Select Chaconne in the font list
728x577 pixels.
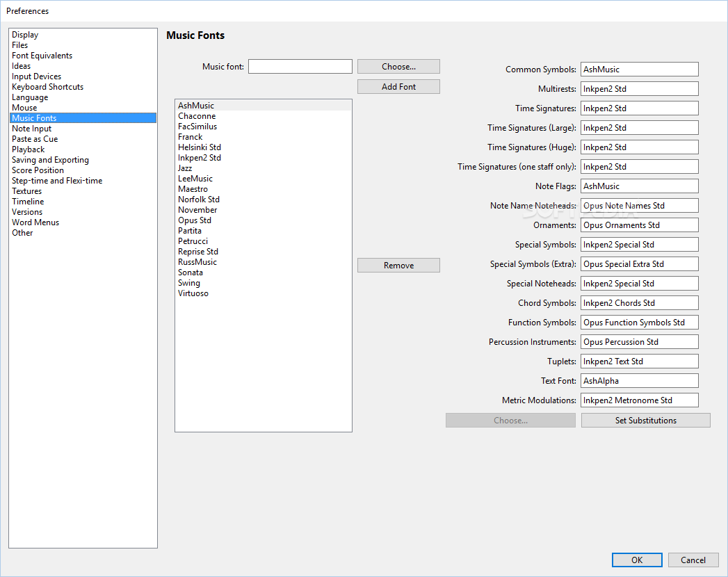[x=264, y=116]
